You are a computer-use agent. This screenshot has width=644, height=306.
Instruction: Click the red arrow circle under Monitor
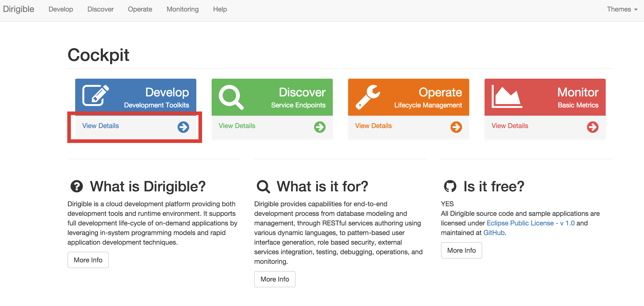[x=593, y=127]
